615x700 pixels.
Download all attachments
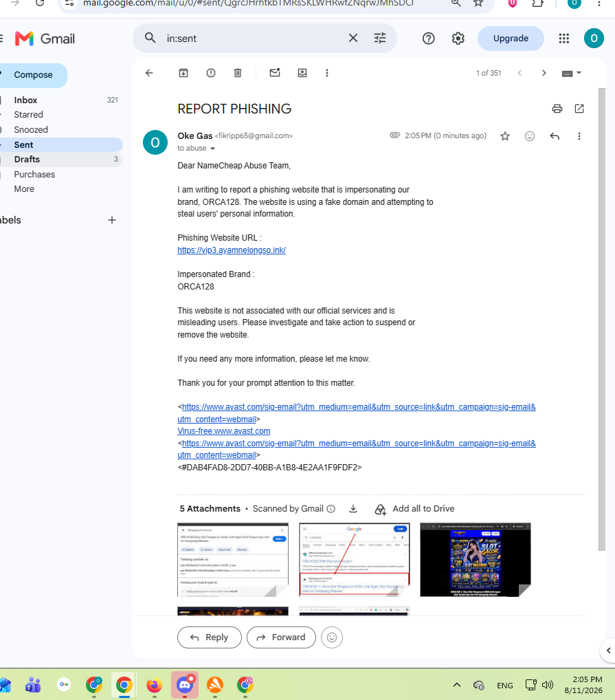353,508
